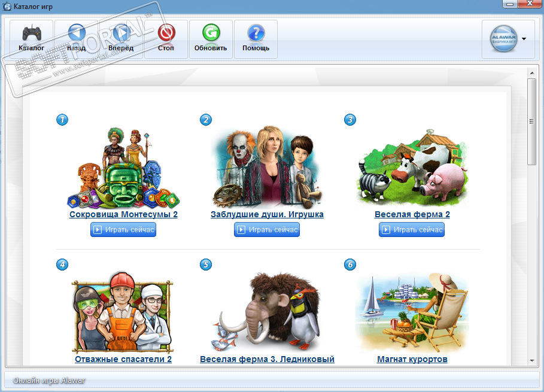Open Сокровища Монтесумы 2 game link
The image size is (544, 392).
(x=123, y=214)
